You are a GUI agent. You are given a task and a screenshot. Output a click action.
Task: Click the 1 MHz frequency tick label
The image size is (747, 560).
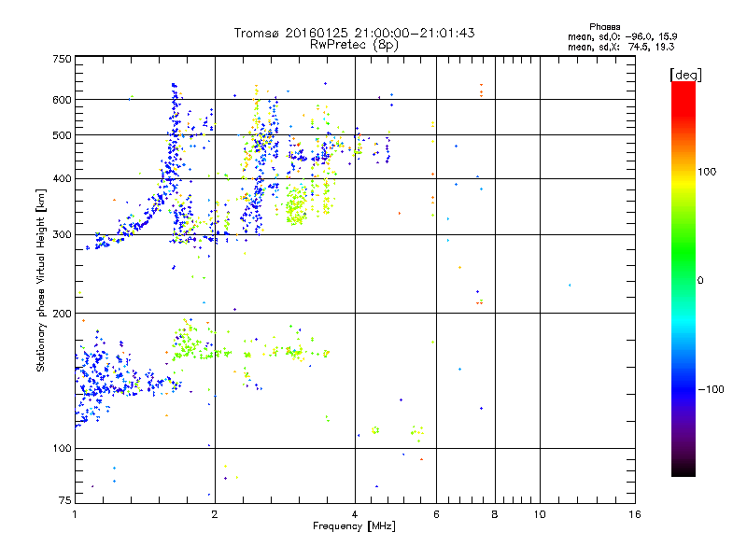75,514
